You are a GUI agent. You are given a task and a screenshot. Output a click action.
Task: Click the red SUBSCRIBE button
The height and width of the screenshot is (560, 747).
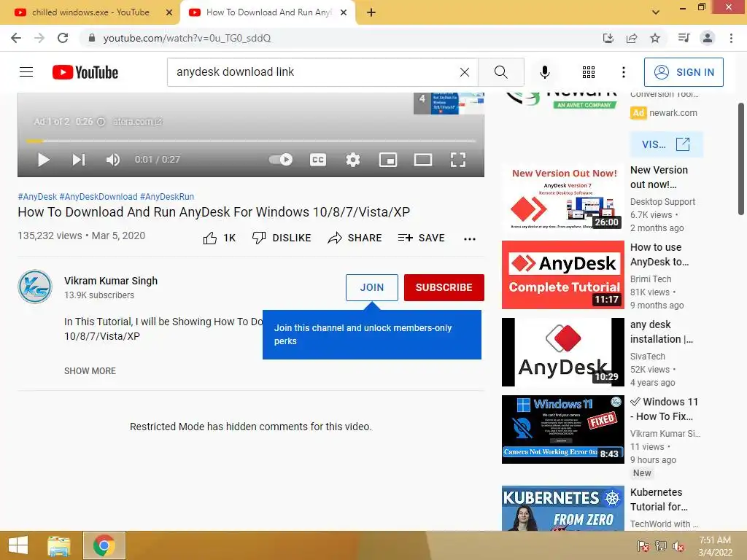tap(444, 287)
